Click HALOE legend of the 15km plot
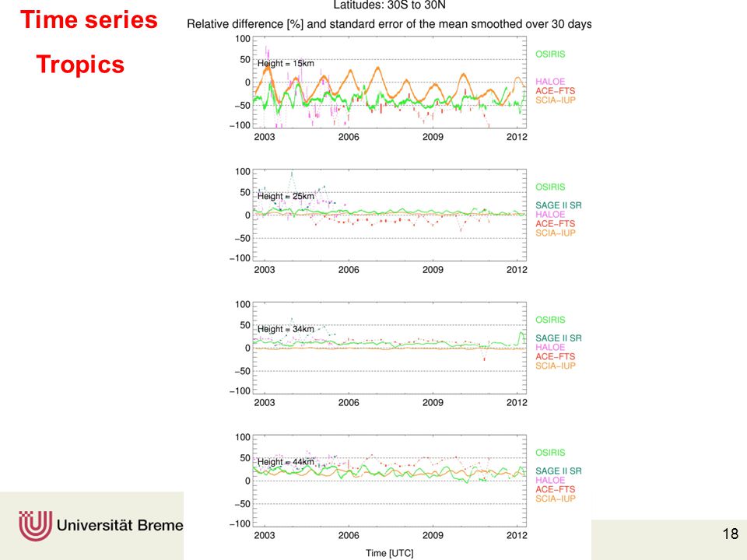The height and width of the screenshot is (560, 747). [x=550, y=82]
